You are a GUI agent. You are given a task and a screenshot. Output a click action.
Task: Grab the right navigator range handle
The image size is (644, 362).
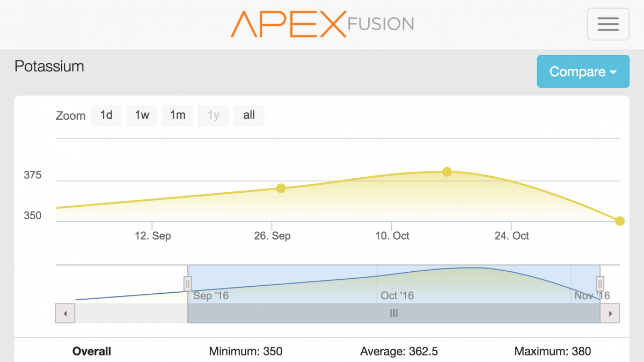coord(600,283)
